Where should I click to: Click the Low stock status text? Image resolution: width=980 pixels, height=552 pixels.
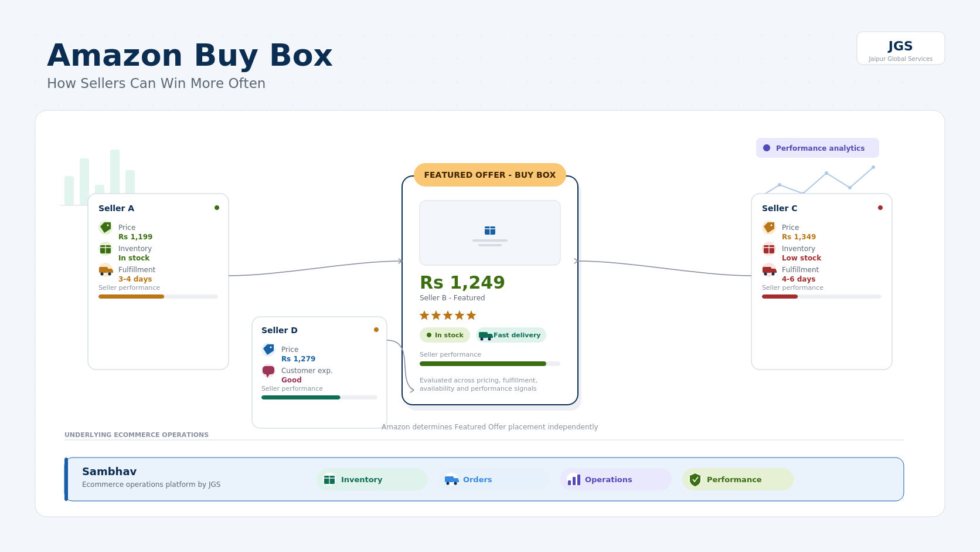tap(802, 258)
